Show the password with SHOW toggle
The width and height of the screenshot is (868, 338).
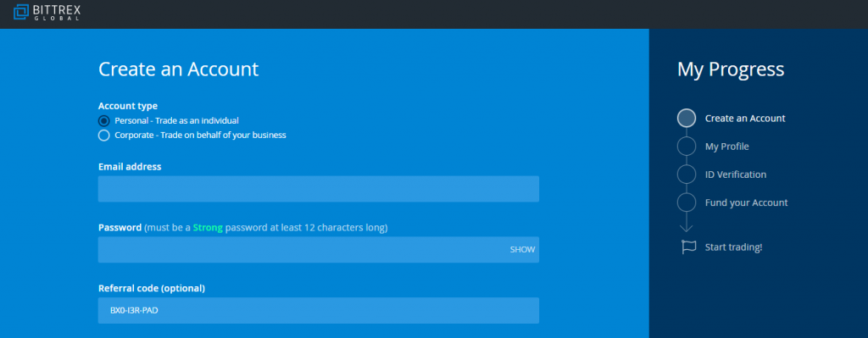(x=522, y=250)
